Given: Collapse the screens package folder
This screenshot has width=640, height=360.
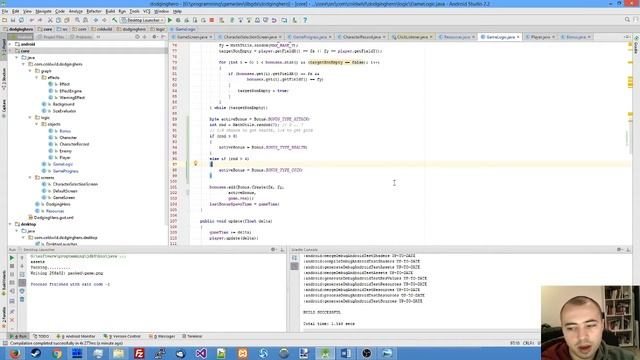Looking at the screenshot, I should pyautogui.click(x=30, y=178).
